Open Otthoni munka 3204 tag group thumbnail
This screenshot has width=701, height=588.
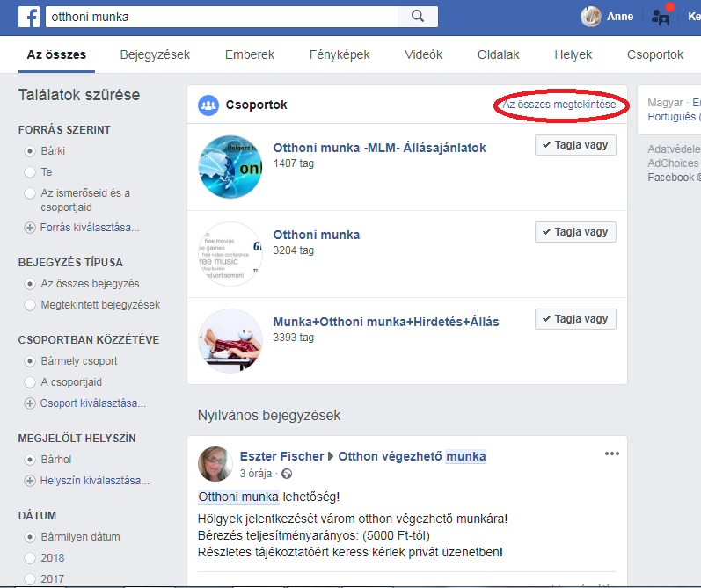(230, 254)
